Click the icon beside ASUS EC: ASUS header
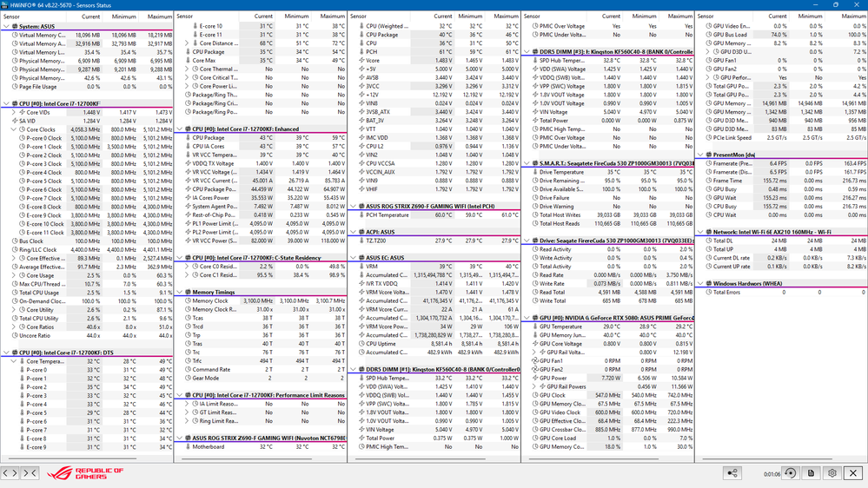Image resolution: width=868 pixels, height=488 pixels. (361, 258)
